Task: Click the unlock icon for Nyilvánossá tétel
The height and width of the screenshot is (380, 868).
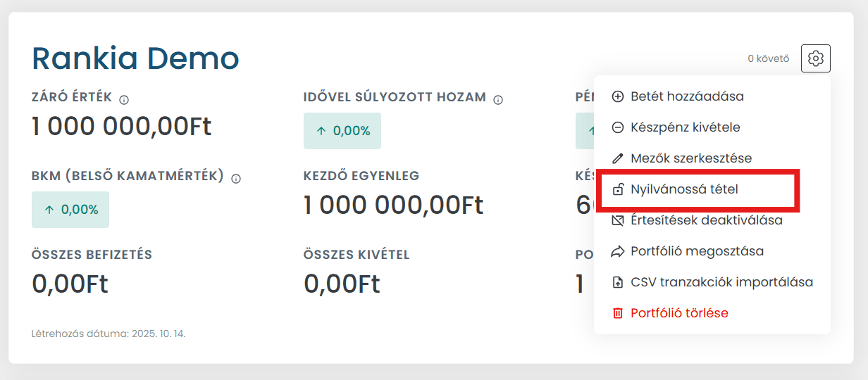Action: click(618, 189)
